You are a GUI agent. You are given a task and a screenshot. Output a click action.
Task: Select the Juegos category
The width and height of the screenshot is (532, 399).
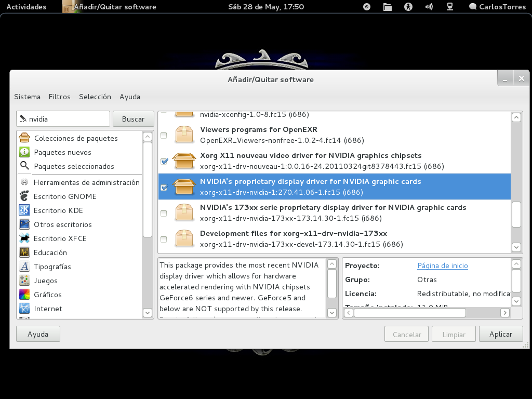pyautogui.click(x=79, y=281)
